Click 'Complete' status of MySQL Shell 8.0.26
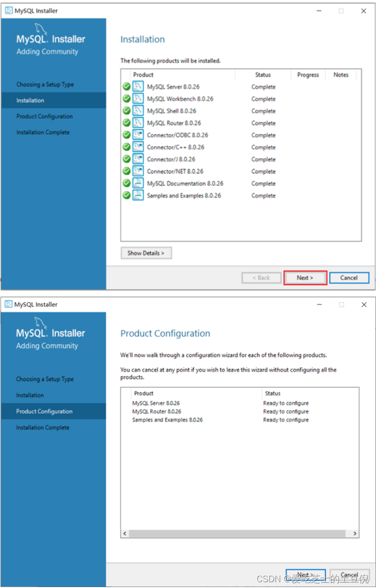376x588 pixels. [x=263, y=111]
